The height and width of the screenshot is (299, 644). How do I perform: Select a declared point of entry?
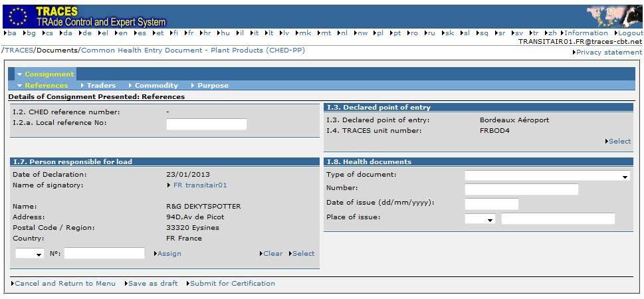tap(618, 142)
